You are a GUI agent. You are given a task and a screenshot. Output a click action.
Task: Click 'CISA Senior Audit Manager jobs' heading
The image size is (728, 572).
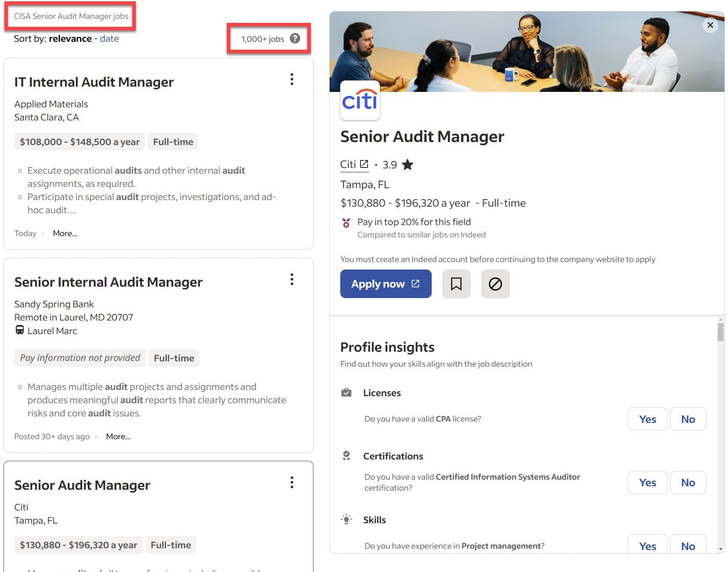(71, 16)
